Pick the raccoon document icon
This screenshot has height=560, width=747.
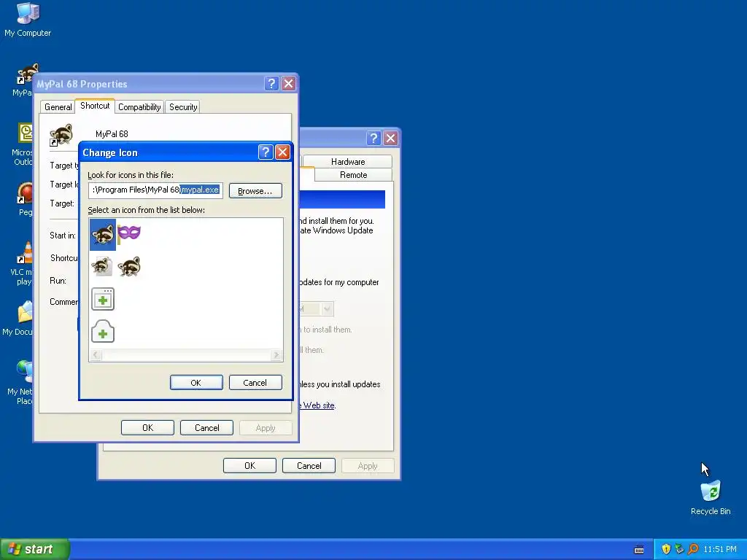(102, 267)
